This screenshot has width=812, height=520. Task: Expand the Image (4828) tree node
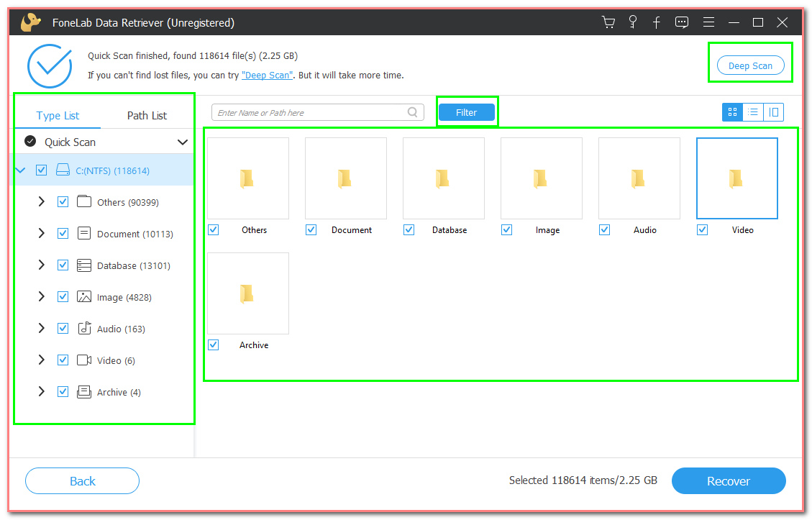pos(42,297)
